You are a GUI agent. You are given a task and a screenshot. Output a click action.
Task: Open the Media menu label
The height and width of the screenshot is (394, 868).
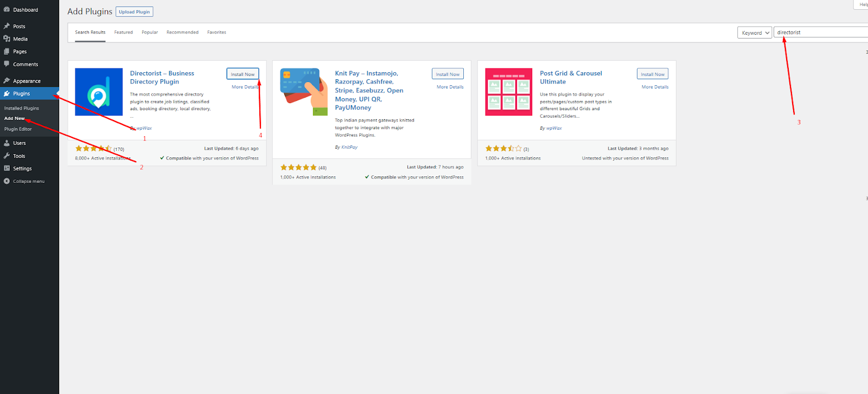click(20, 39)
